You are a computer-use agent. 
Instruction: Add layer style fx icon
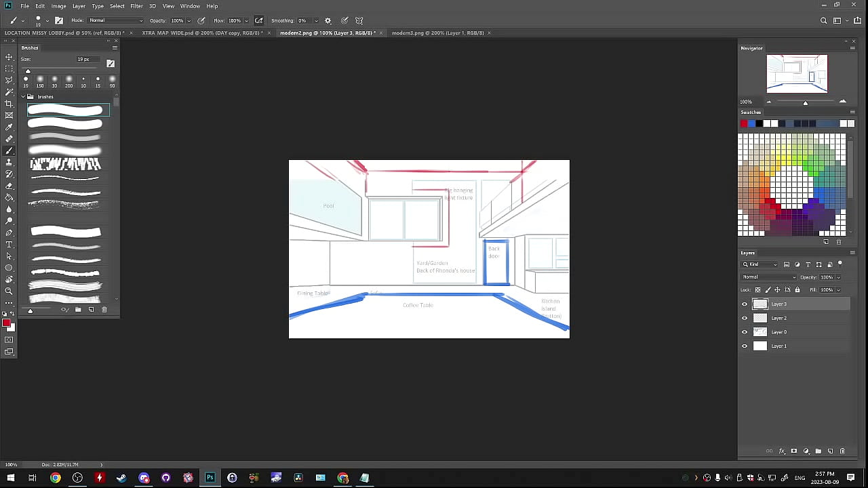781,451
